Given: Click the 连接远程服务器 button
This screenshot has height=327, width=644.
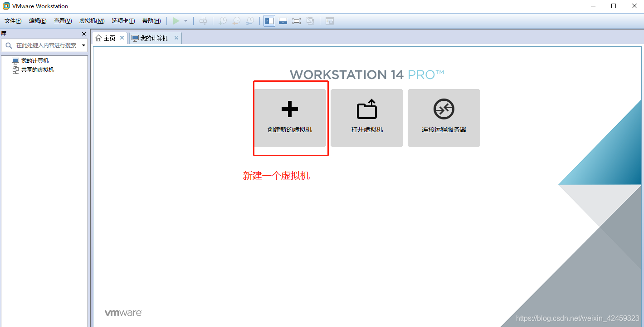Looking at the screenshot, I should 444,118.
